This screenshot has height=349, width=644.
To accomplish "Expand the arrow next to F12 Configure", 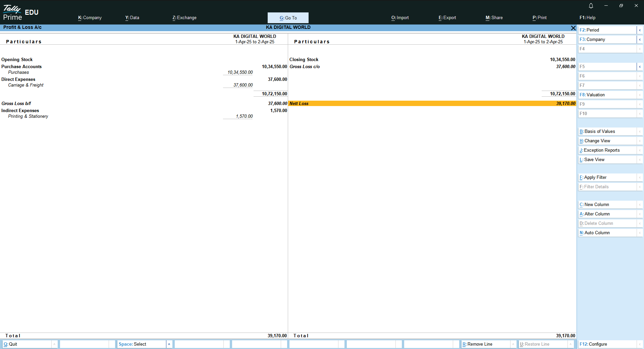I will point(640,344).
